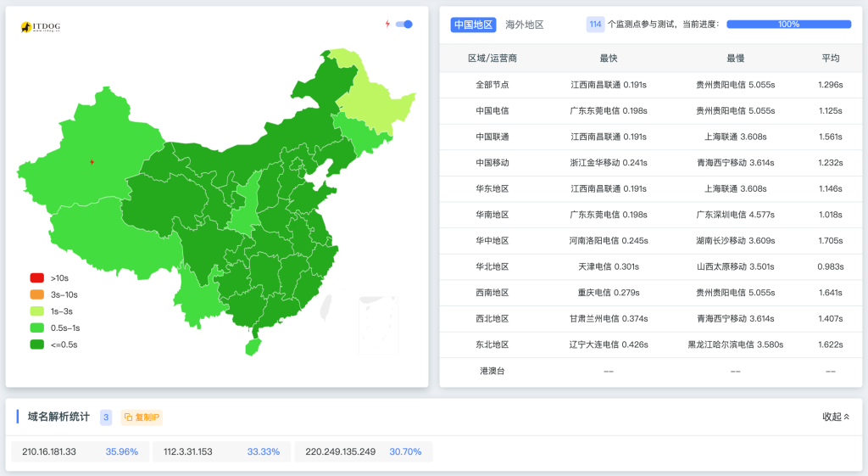Click the light green 1s-3s legend swatch
Image resolution: width=868 pixels, height=476 pixels.
click(37, 311)
